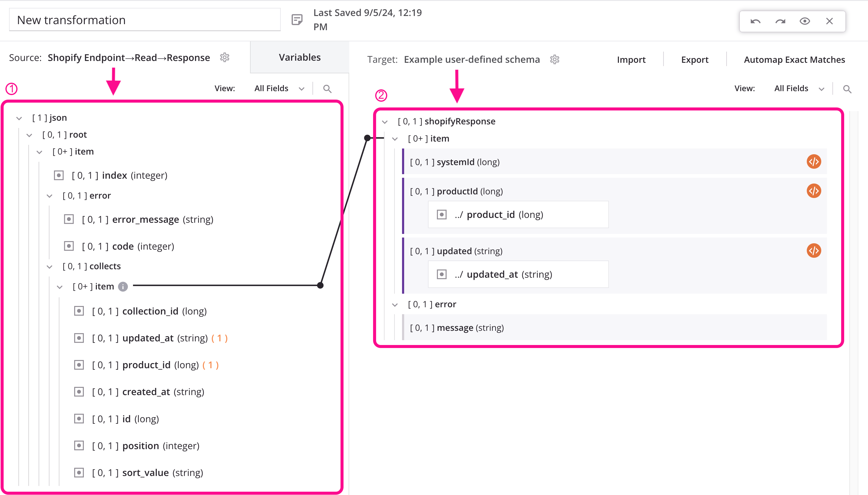Click the redo icon in the toolbar

(780, 21)
